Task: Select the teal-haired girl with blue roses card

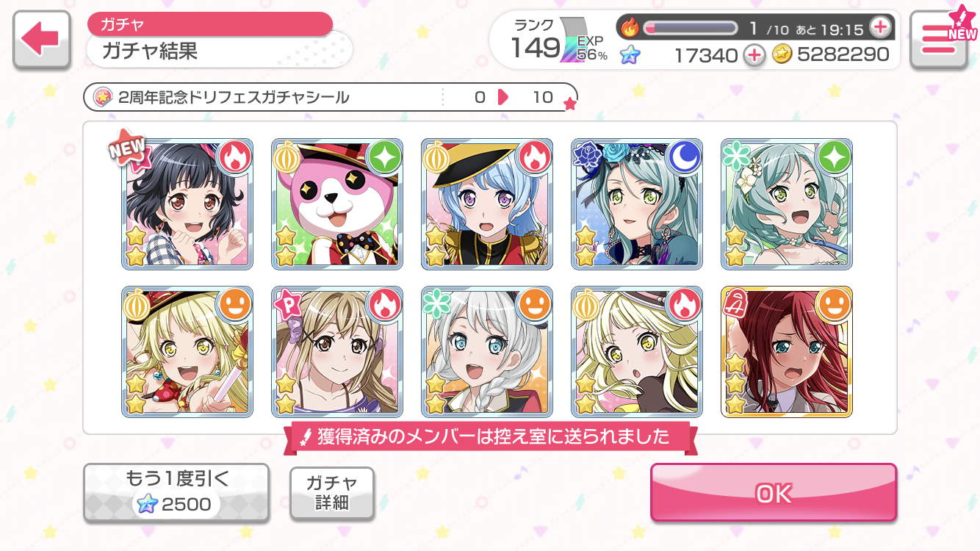Action: click(x=637, y=204)
